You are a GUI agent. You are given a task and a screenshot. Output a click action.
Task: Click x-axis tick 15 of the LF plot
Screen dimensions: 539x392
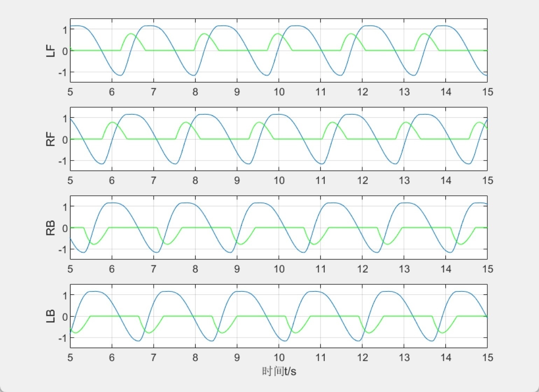click(487, 92)
